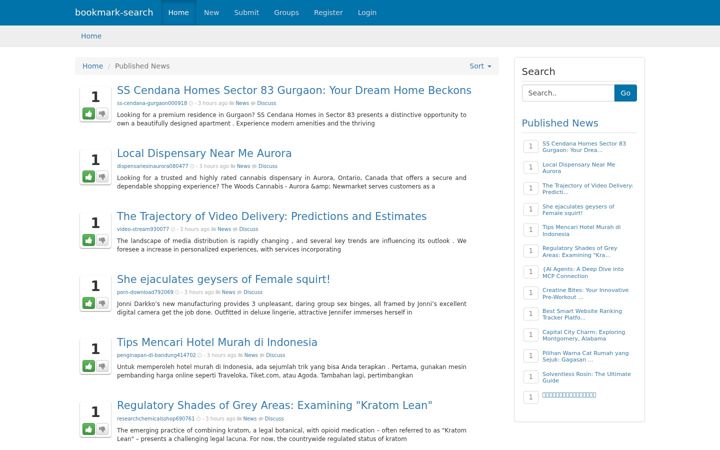
Task: Open The Trajectory of Video Delivery headline
Action: [x=271, y=216]
